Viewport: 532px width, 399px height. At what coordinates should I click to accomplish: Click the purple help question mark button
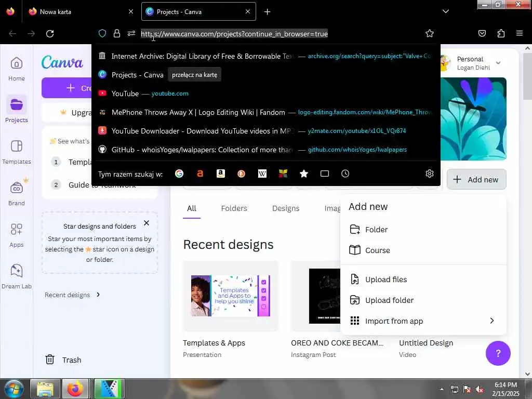point(498,353)
